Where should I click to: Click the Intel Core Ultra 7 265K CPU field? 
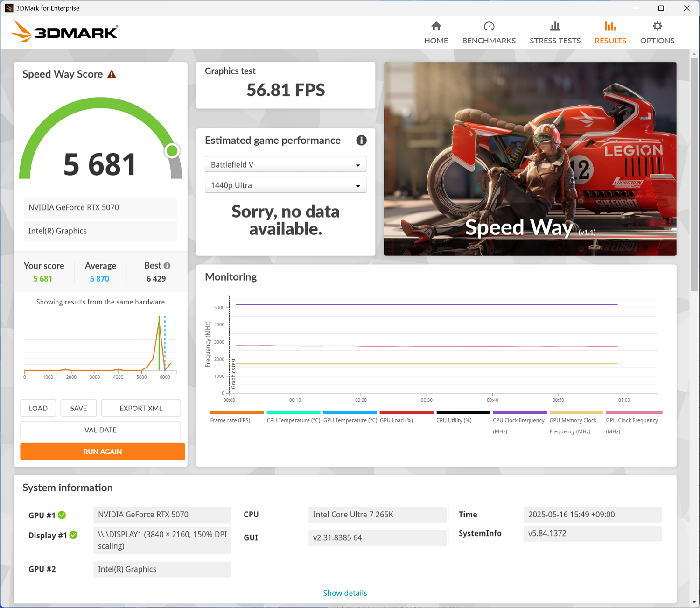pyautogui.click(x=378, y=515)
